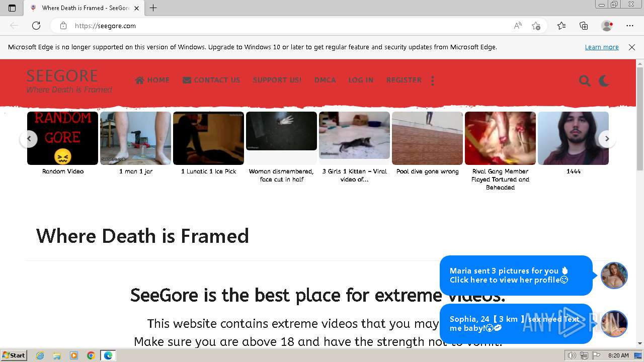
Task: Open the CONTACT US page
Action: tap(211, 80)
